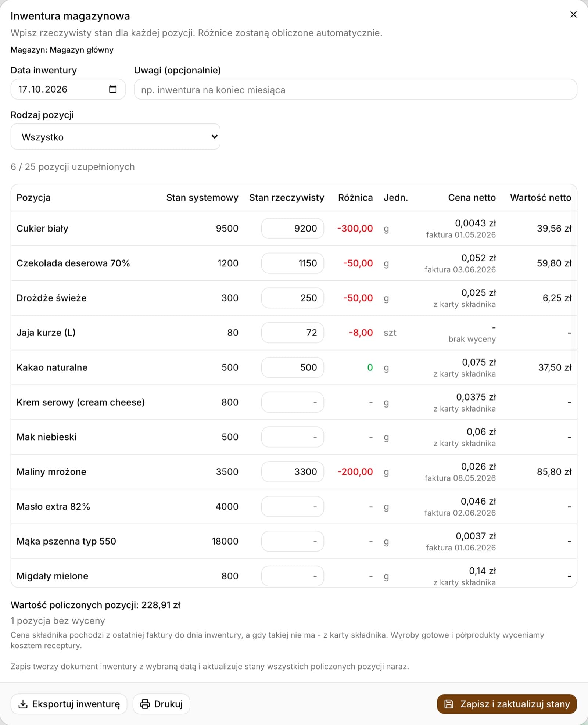Click the Data inwentury date field
This screenshot has height=725, width=588.
pyautogui.click(x=68, y=89)
